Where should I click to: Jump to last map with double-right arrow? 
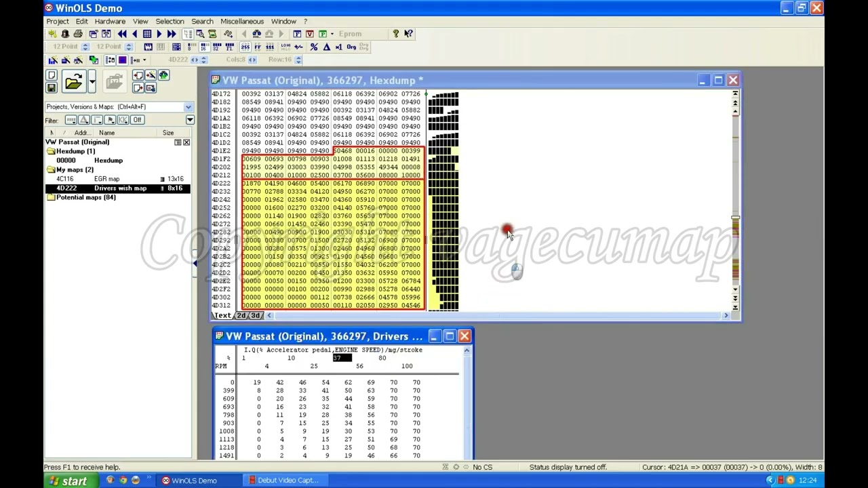pos(172,34)
